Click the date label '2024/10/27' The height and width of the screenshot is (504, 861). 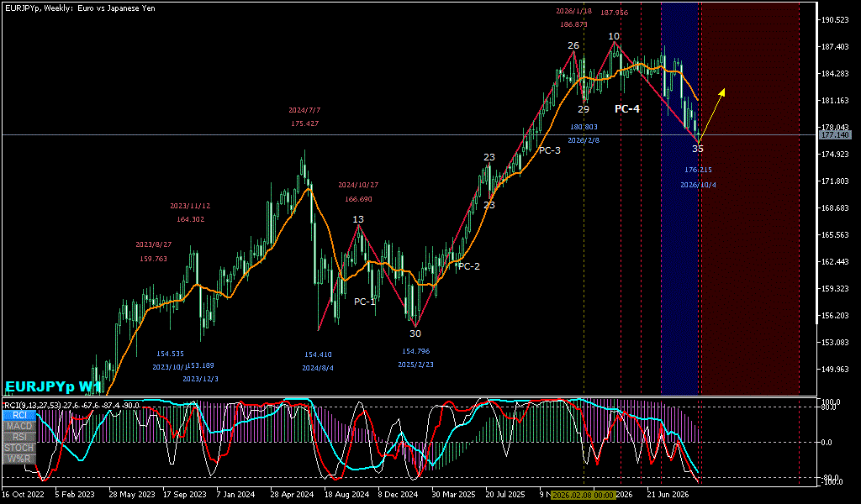[x=358, y=185]
